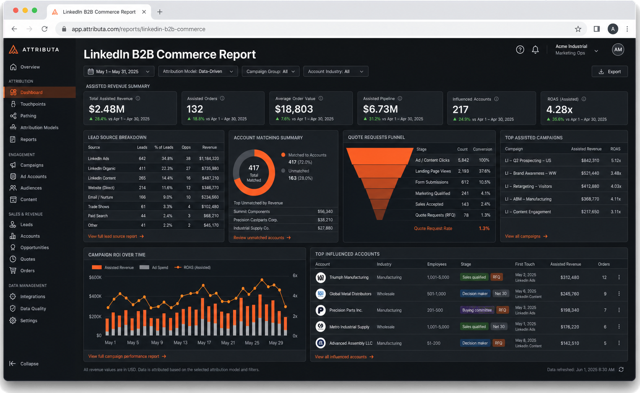Click LinkedIn Ads lead source row
640x393 pixels.
[153, 158]
